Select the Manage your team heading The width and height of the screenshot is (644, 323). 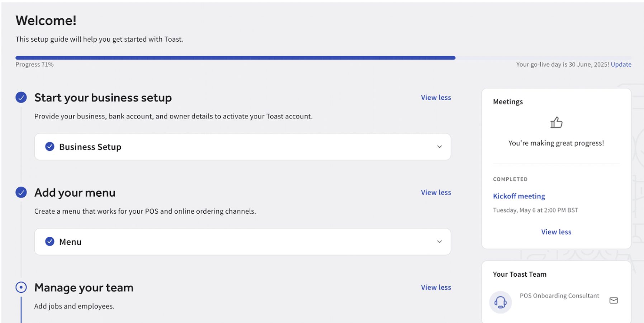[x=84, y=287]
